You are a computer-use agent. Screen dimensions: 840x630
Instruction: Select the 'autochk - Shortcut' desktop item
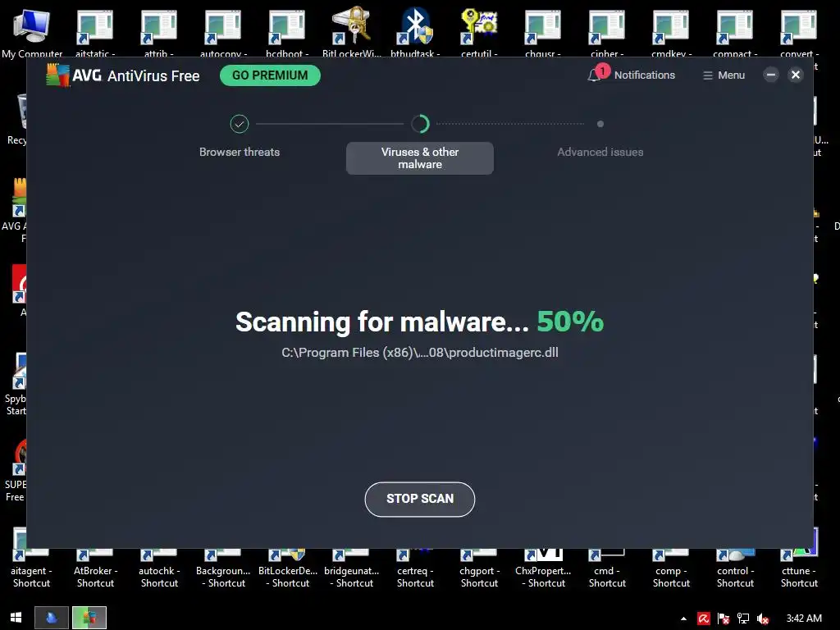pyautogui.click(x=159, y=568)
